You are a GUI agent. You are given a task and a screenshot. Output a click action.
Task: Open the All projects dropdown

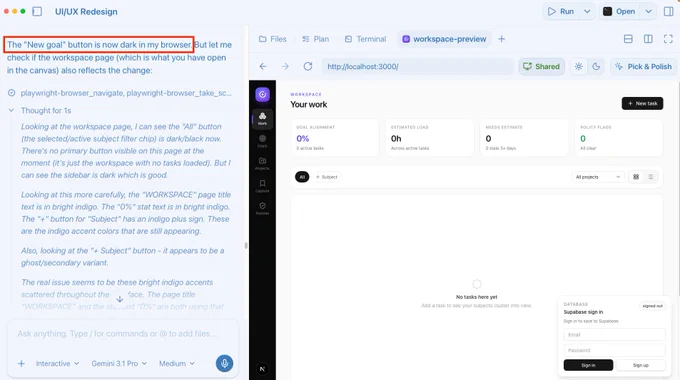tap(598, 177)
